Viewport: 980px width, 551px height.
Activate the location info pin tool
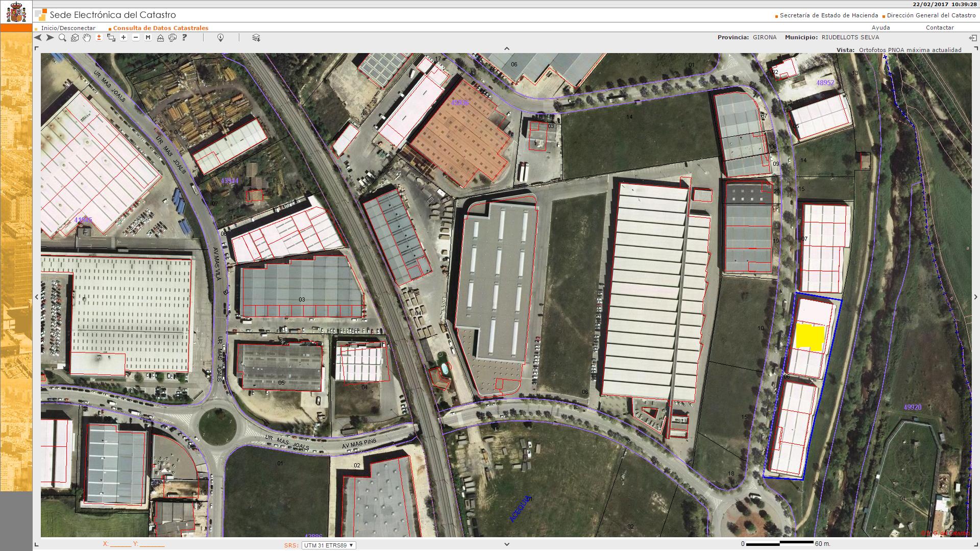(x=220, y=38)
